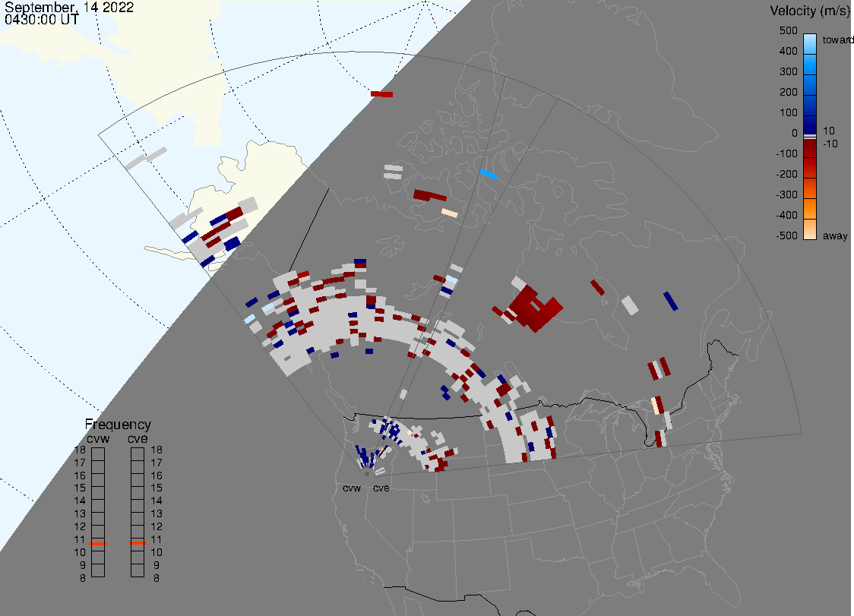
Task: Select the '-300' value on velocity scale
Action: point(786,194)
